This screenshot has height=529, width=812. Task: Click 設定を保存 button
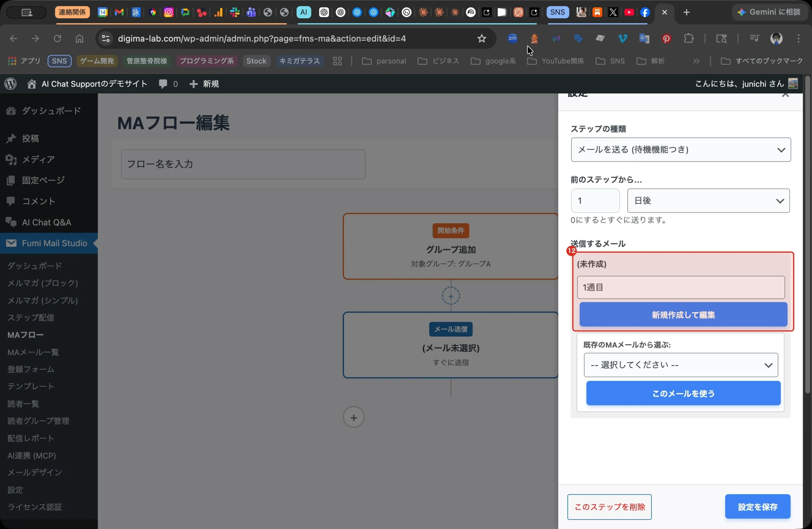(x=757, y=506)
